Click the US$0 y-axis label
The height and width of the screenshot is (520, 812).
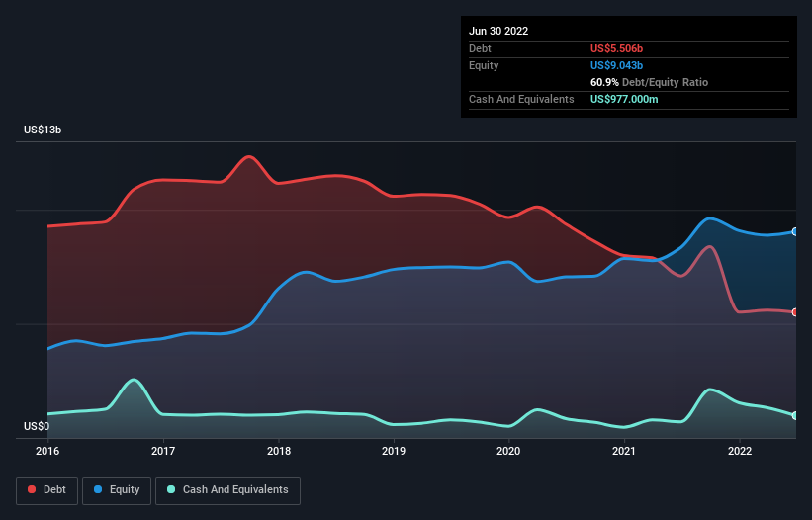click(37, 426)
